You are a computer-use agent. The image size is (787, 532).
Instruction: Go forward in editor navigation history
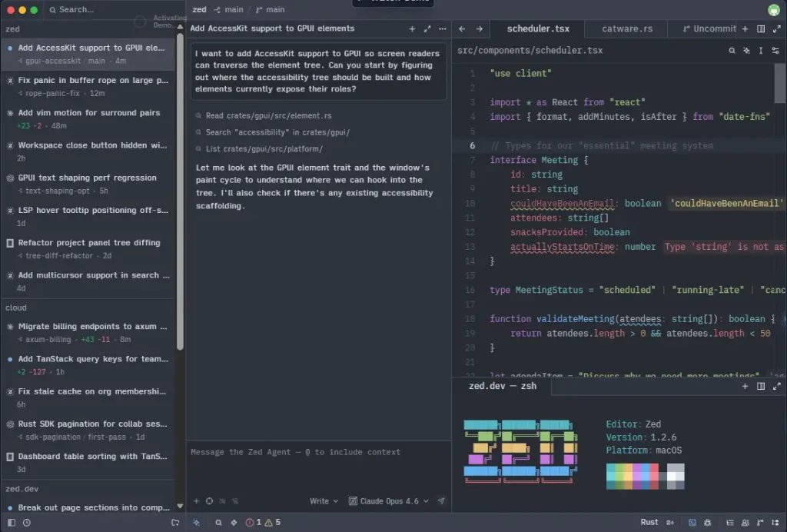pos(480,28)
